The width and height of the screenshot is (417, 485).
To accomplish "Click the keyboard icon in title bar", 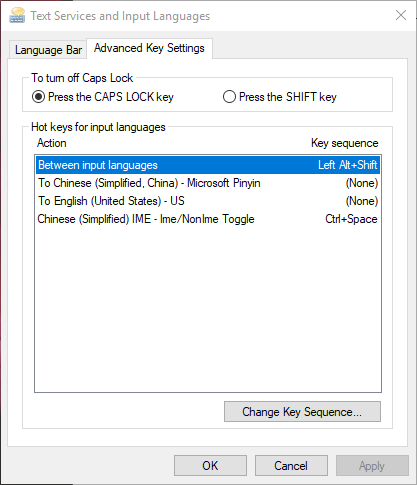I will (17, 15).
